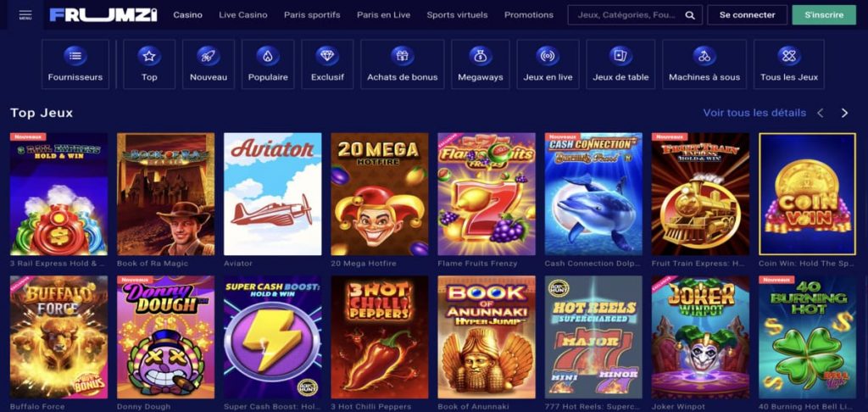Click the S'inscrire button
The width and height of the screenshot is (868, 412).
point(824,15)
